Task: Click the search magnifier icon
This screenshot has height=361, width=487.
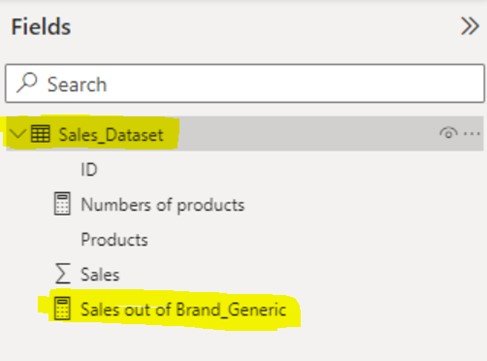Action: 27,82
